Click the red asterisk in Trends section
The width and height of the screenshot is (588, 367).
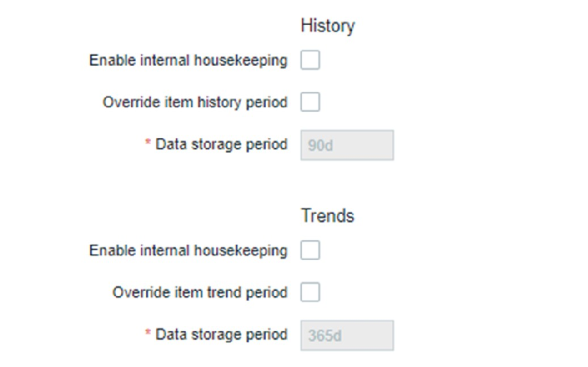point(148,333)
